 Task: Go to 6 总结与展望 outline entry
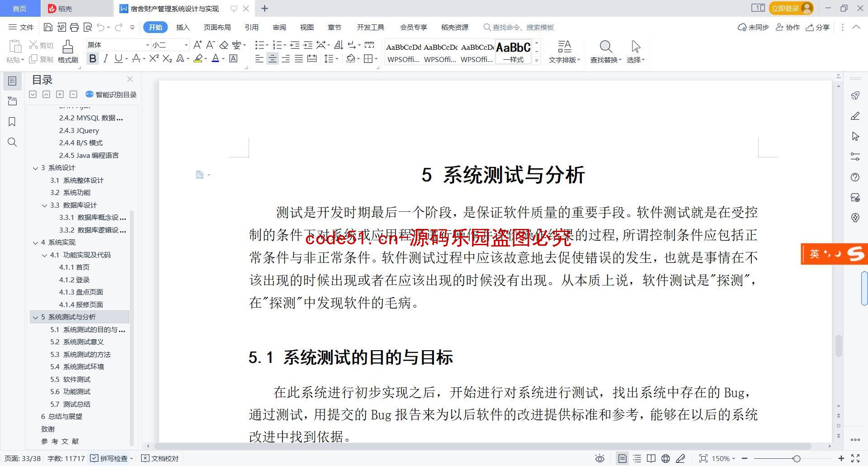tap(61, 417)
